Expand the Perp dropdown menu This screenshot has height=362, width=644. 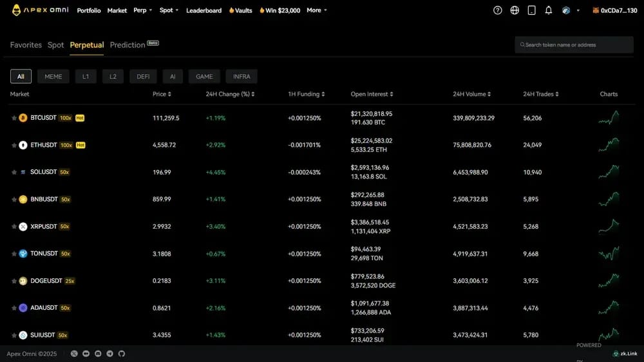pos(142,10)
